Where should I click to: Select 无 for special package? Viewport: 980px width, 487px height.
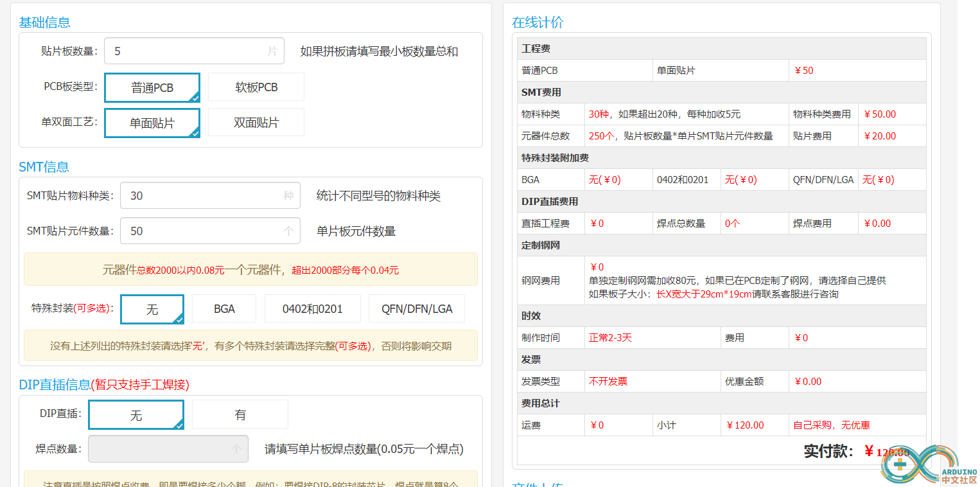pos(152,309)
